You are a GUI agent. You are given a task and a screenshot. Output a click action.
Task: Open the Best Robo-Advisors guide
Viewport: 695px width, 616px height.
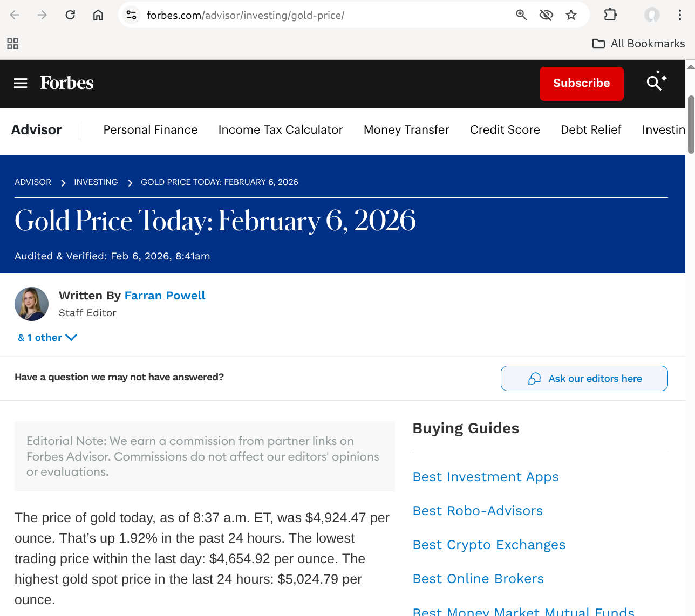478,510
